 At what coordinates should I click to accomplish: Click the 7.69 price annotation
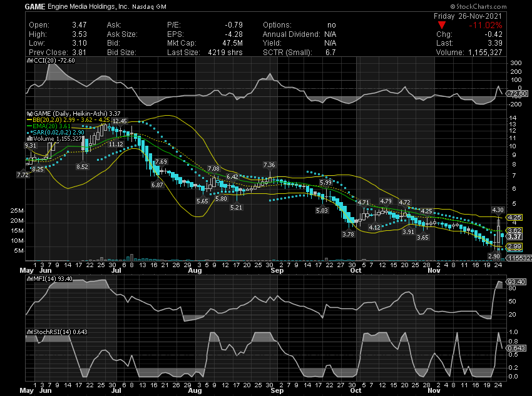(x=161, y=162)
